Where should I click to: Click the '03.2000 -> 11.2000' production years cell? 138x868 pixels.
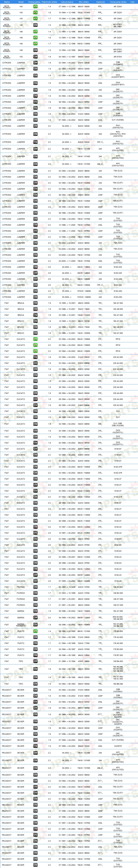click(x=67, y=261)
